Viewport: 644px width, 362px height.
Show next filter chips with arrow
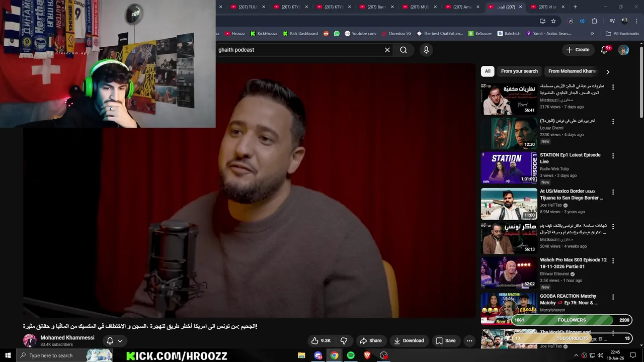[x=608, y=71]
